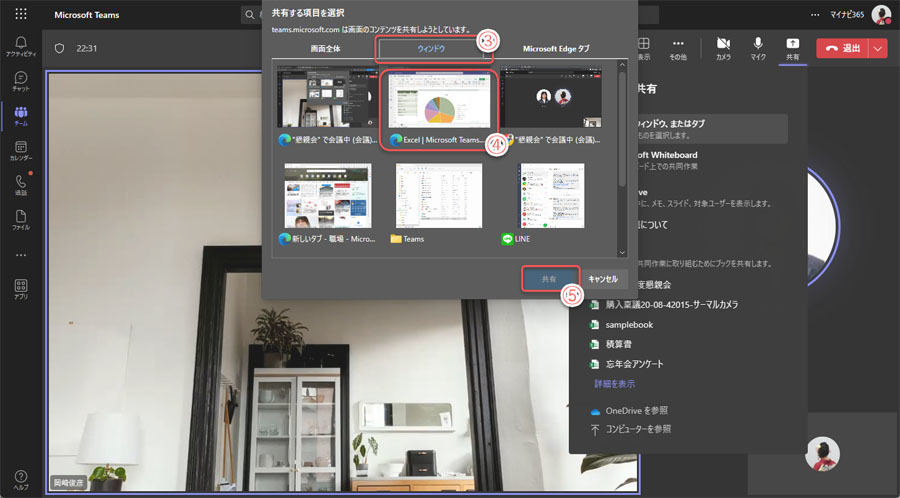Open profile avatar in top right
The height and width of the screenshot is (498, 900).
880,14
